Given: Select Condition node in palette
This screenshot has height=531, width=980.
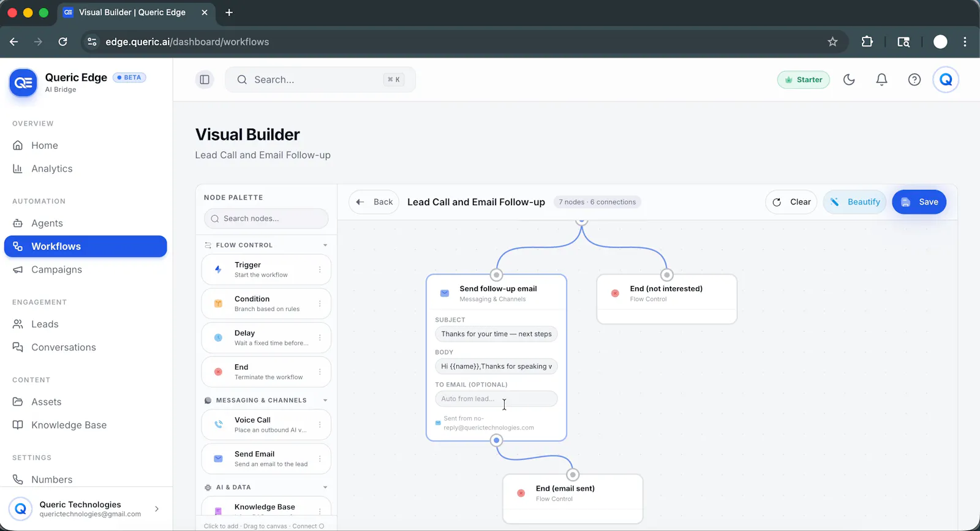Looking at the screenshot, I should click(266, 304).
